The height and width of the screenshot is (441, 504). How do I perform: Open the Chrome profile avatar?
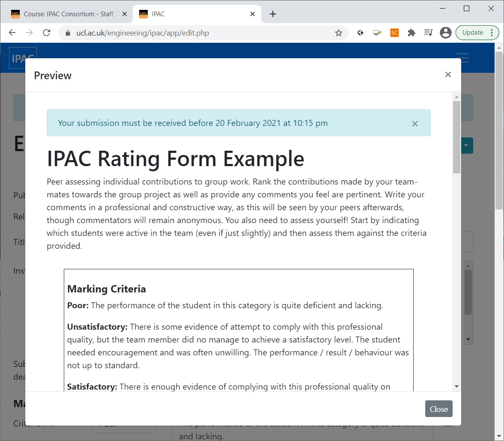pyautogui.click(x=445, y=33)
